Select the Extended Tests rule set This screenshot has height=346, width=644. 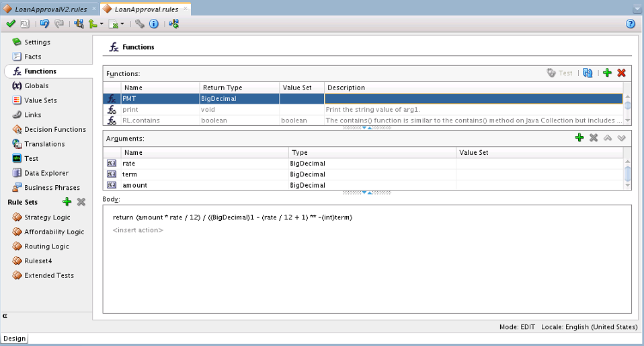point(49,275)
